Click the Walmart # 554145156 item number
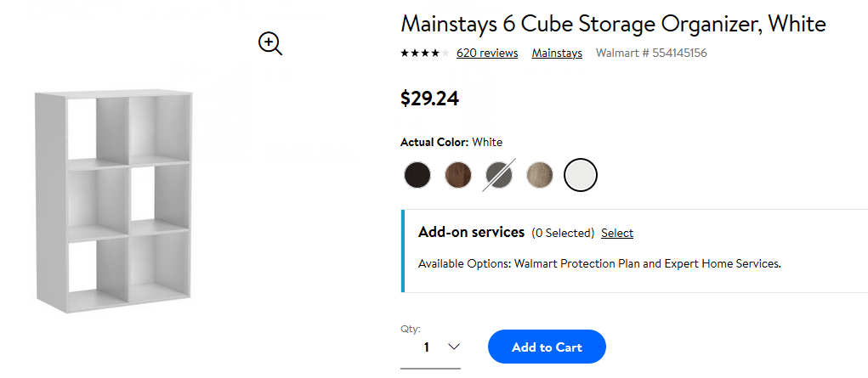Screen dimensions: 868x378 click(651, 54)
